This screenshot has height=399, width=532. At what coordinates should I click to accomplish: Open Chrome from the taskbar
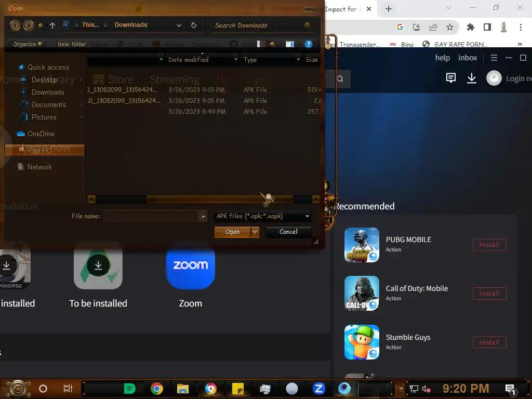157,389
